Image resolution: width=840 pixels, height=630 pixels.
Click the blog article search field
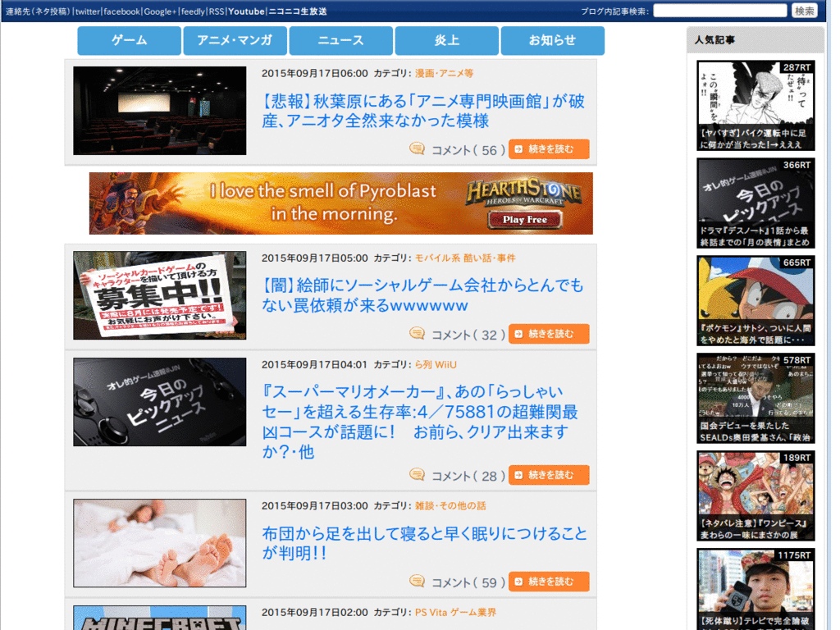[x=719, y=11]
